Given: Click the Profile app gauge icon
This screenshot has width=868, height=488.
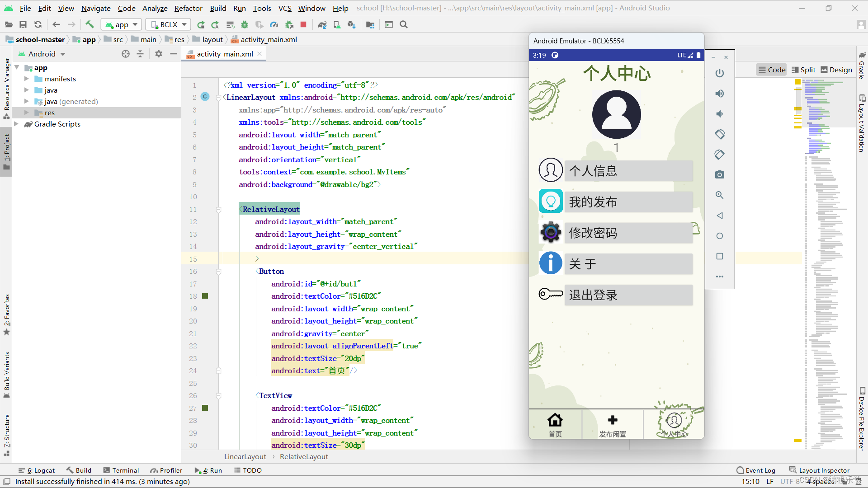Looking at the screenshot, I should (274, 24).
